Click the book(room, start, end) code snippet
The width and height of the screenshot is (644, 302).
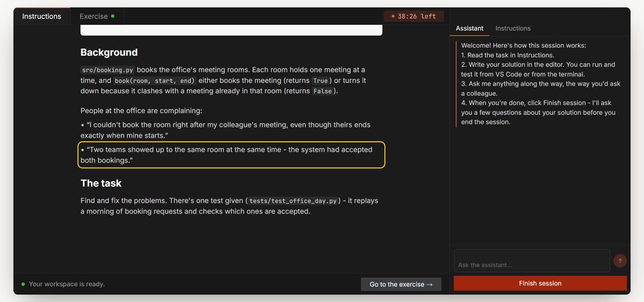[155, 81]
